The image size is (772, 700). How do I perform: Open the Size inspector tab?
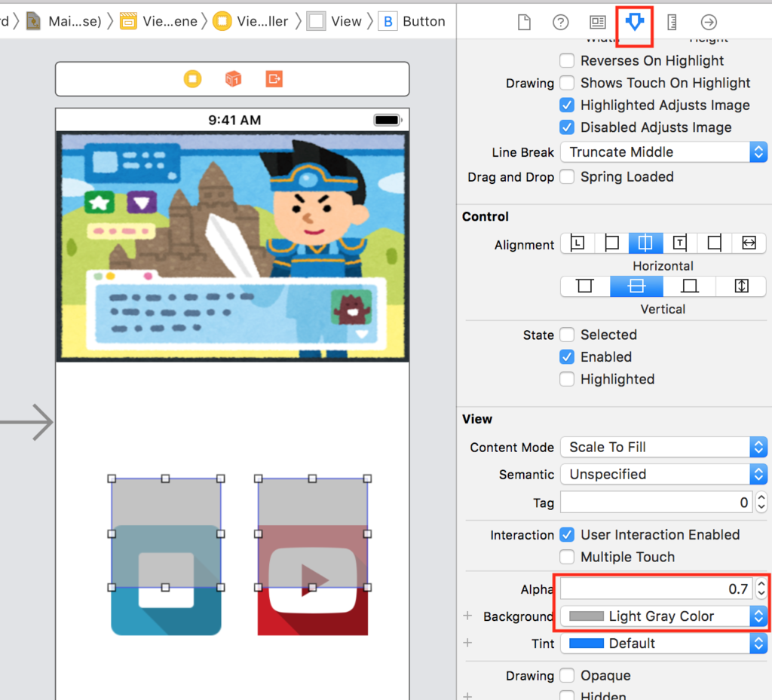point(672,22)
